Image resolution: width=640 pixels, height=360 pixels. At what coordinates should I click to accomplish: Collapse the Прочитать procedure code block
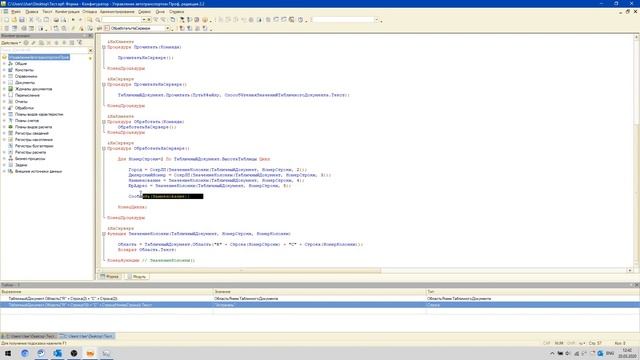coord(104,47)
